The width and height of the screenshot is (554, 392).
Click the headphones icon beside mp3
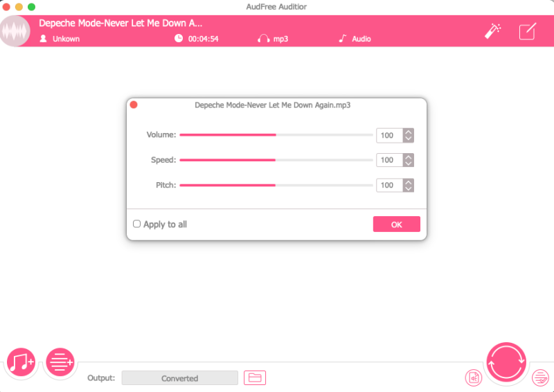tap(264, 39)
